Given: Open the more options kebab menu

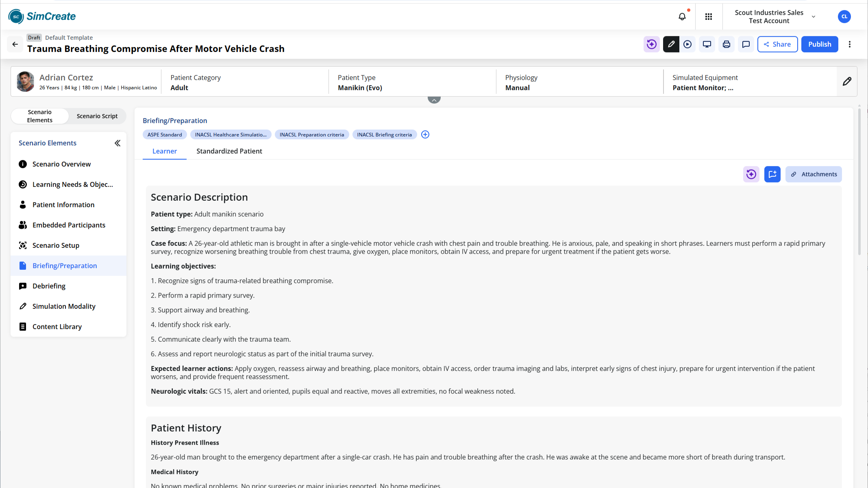Looking at the screenshot, I should coord(850,44).
